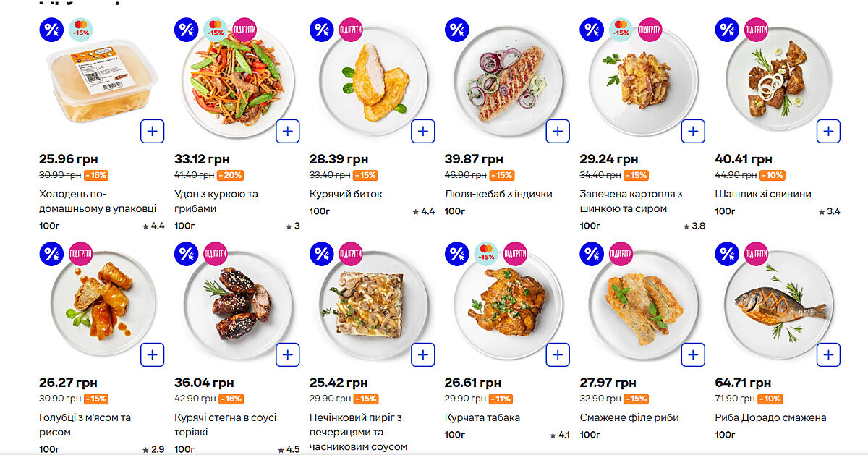Screen dimensions: 868x455
Task: Add Люля-кебаб з індички to cart
Action: [x=558, y=132]
